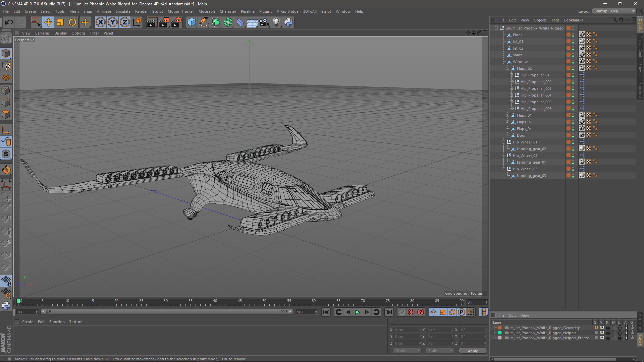Open the Spline pen tool icon
644x362 pixels.
click(204, 22)
